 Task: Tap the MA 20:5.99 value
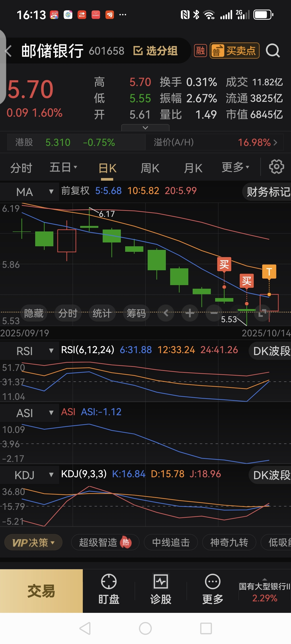[x=181, y=191]
